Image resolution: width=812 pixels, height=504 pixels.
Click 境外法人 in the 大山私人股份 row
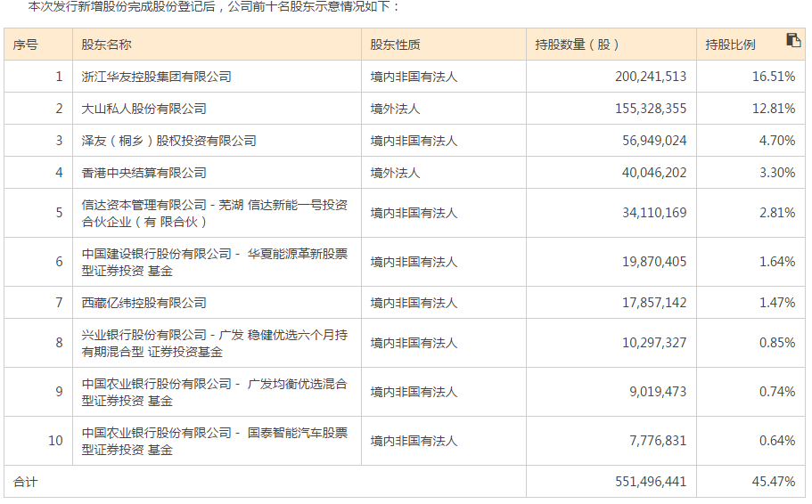(x=395, y=109)
